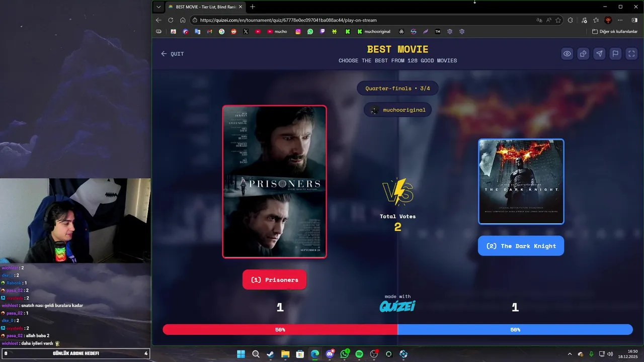Open Discord from the taskbar
The image size is (644, 362).
click(330, 354)
